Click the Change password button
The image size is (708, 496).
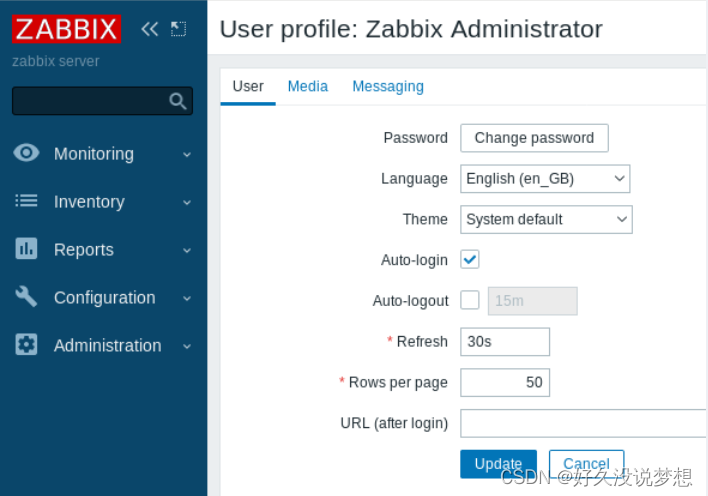click(534, 138)
